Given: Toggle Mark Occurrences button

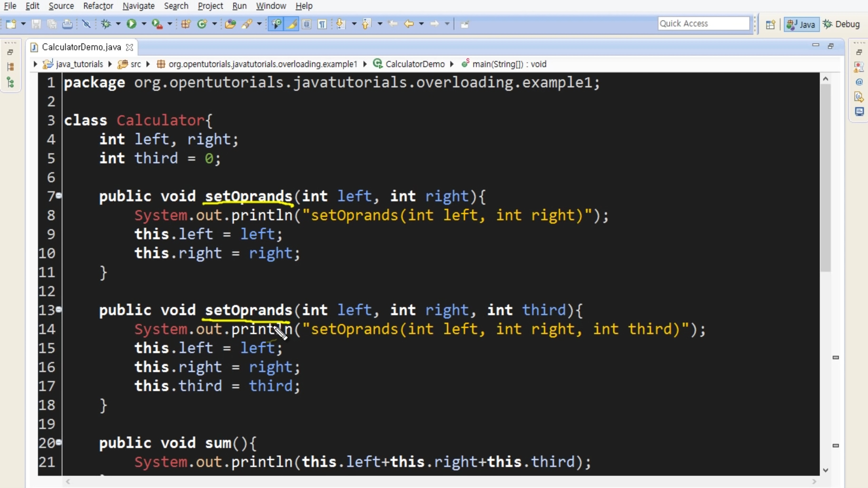Looking at the screenshot, I should tap(276, 24).
